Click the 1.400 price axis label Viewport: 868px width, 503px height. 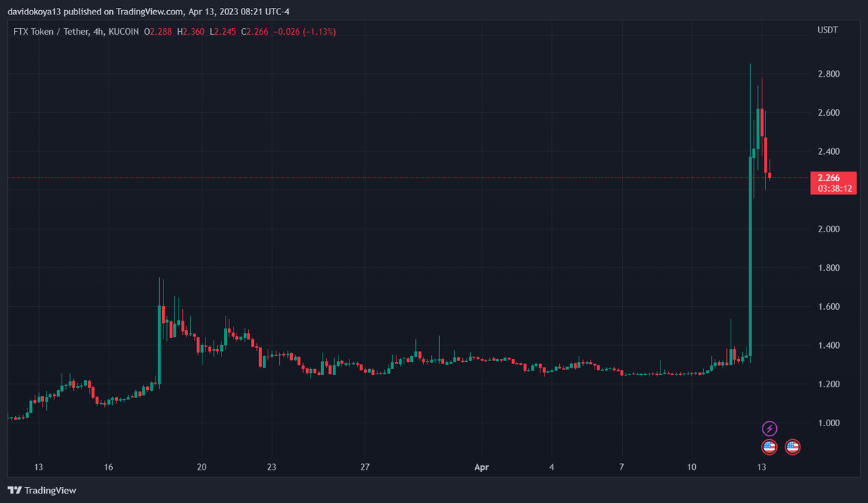828,346
